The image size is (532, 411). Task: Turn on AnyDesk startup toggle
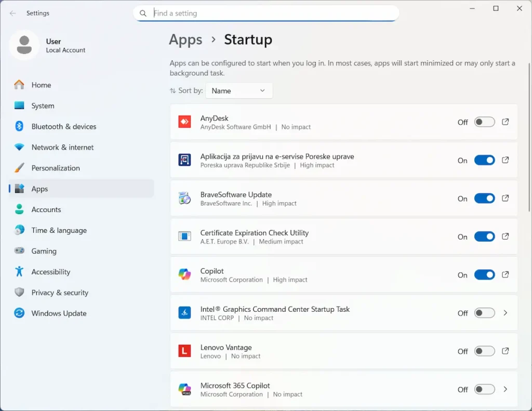[484, 122]
